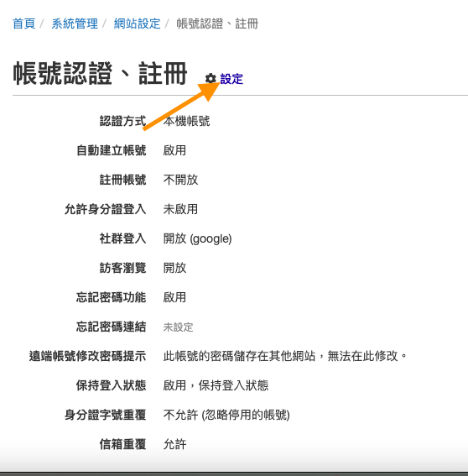The height and width of the screenshot is (476, 468).
Task: Click the 帳號認證、註冊 page heading
Action: coord(100,73)
